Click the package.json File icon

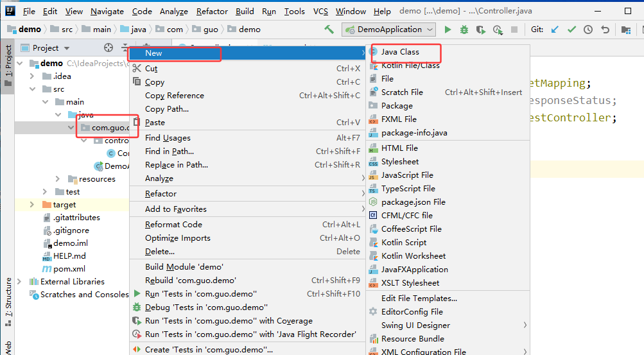click(x=373, y=202)
